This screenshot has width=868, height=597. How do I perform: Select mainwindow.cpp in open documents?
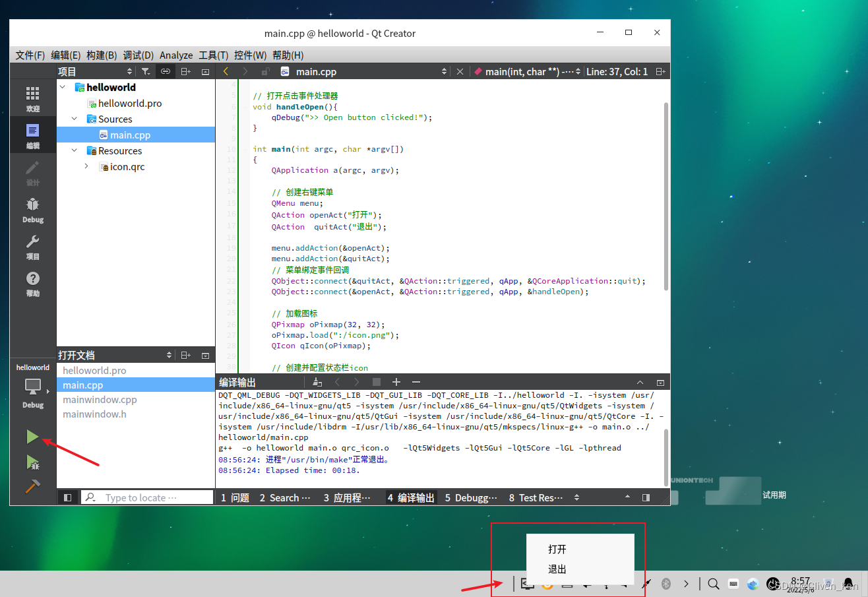(x=100, y=399)
